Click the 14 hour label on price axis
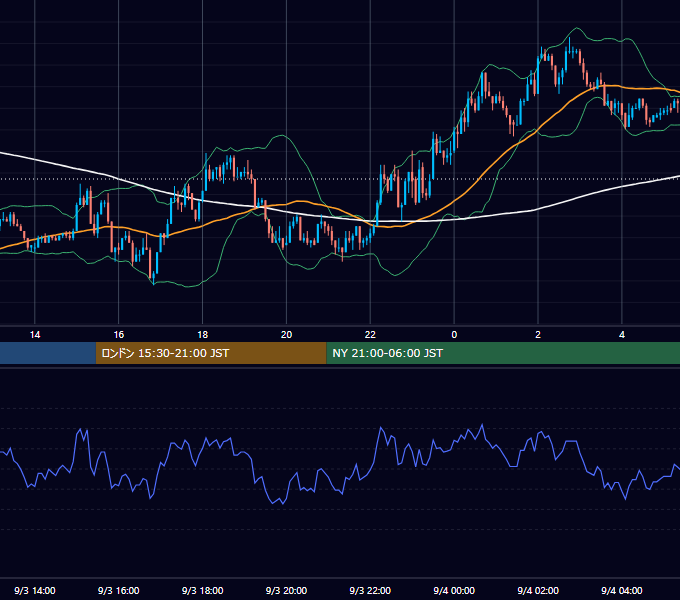The image size is (680, 600). (35, 335)
